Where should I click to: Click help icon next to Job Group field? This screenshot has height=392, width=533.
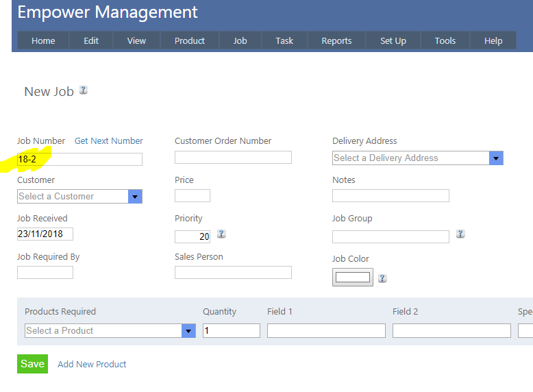pos(460,234)
